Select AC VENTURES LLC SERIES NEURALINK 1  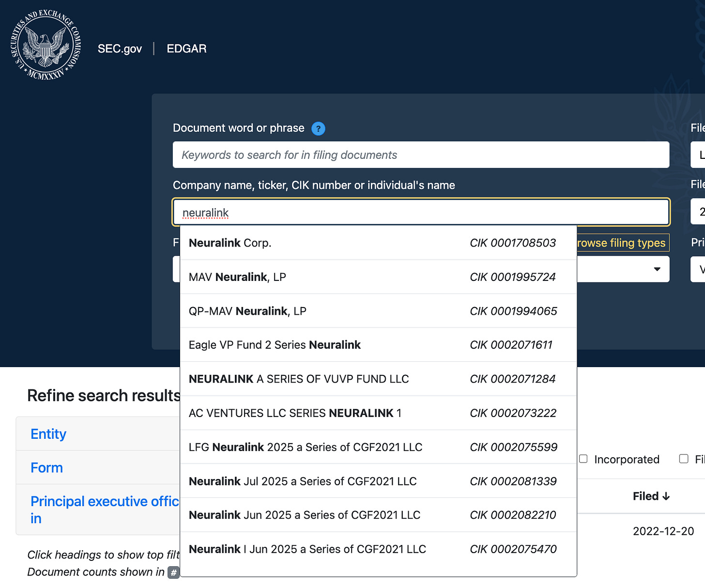tap(378, 413)
